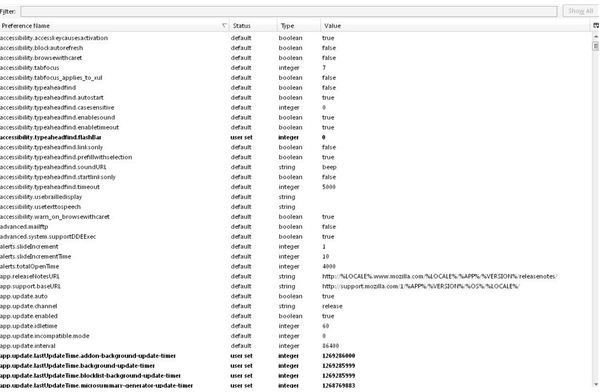Select alerts.slideIncrement preference
The image size is (600, 392).
coord(296,247)
